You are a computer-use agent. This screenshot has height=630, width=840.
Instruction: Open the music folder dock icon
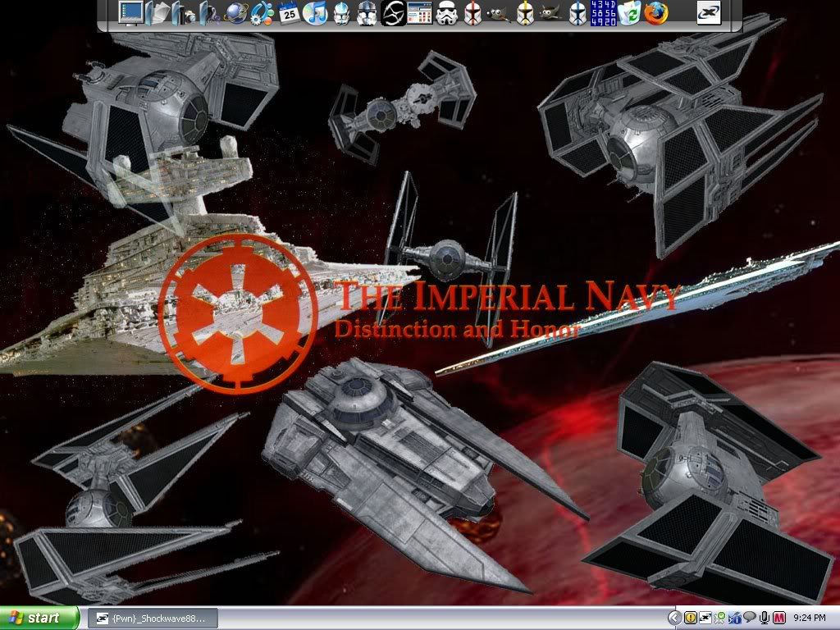209,13
